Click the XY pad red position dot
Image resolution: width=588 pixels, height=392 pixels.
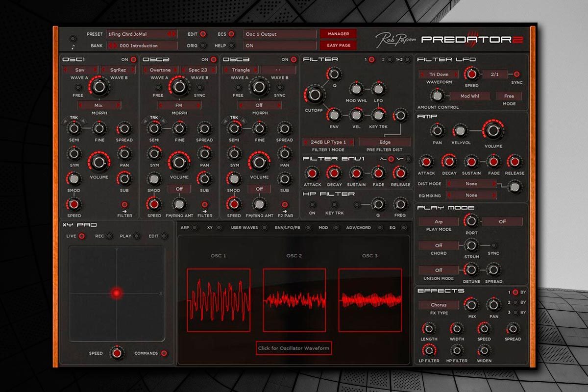(116, 293)
